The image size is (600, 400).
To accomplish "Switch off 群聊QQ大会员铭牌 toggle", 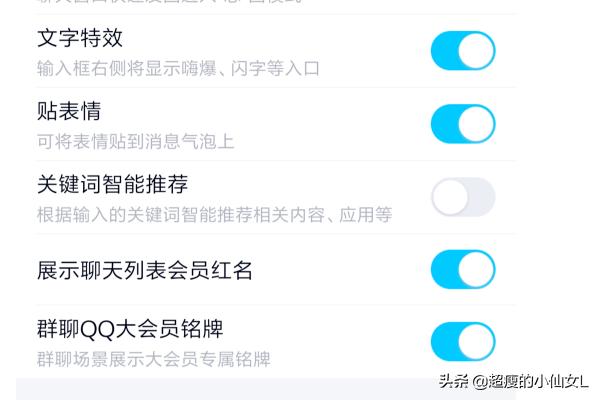I will pos(463,342).
